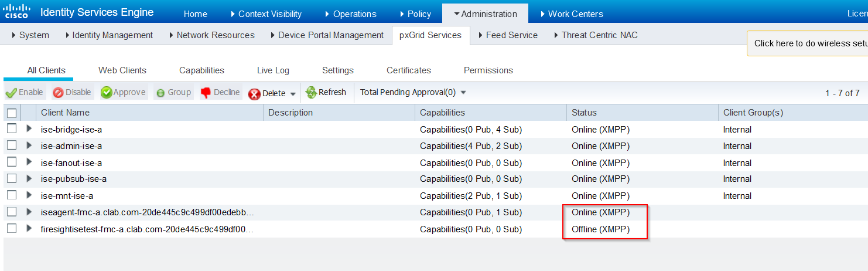This screenshot has height=271, width=868.
Task: Expand the ise-mnt-ise-a row
Action: 29,195
